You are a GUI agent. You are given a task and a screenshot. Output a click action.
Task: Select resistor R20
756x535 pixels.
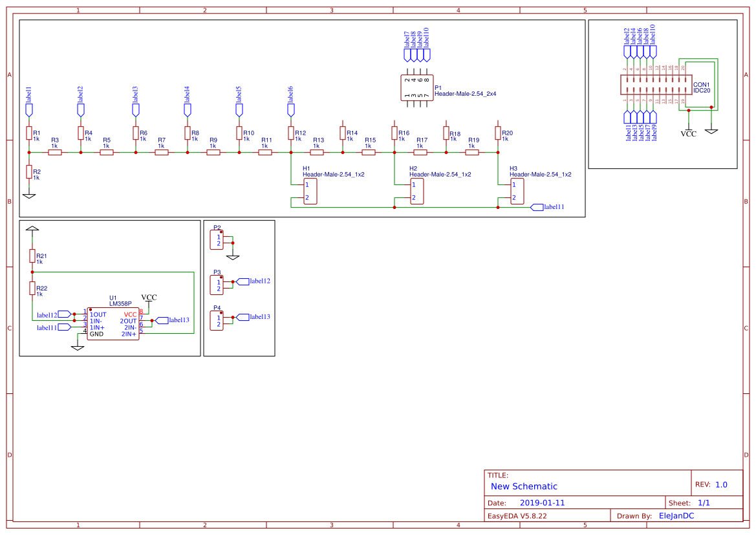[x=498, y=134]
